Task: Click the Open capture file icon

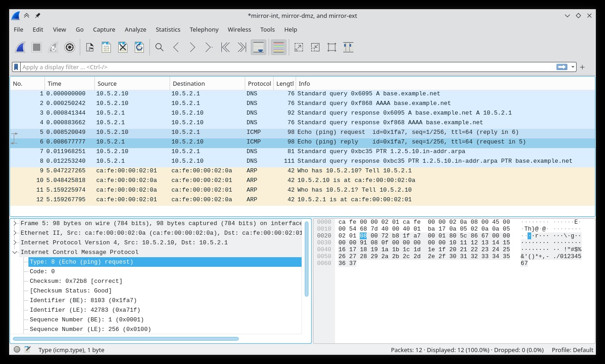Action: (90, 47)
